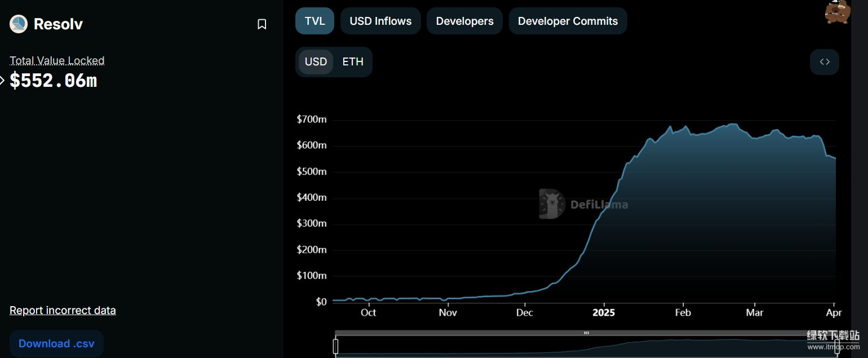Click the Mar label on the x-axis
This screenshot has height=358, width=868.
point(754,312)
